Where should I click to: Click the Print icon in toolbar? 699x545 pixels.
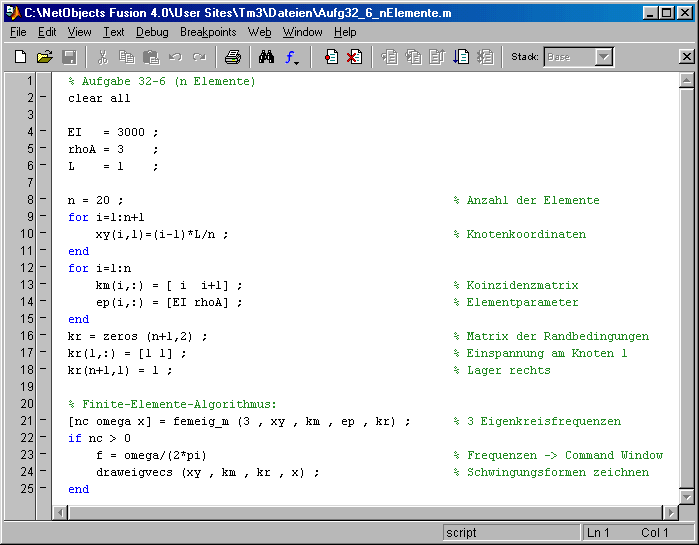pos(233,57)
